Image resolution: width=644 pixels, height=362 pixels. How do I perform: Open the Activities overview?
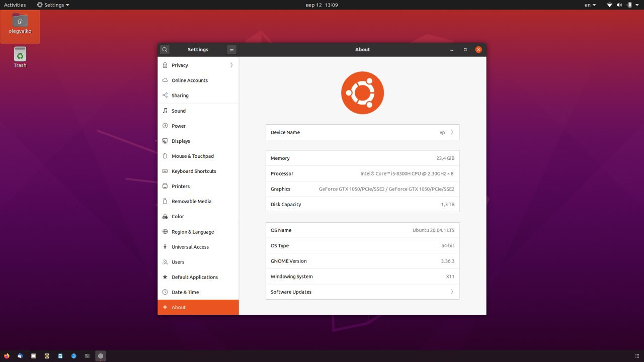click(15, 5)
